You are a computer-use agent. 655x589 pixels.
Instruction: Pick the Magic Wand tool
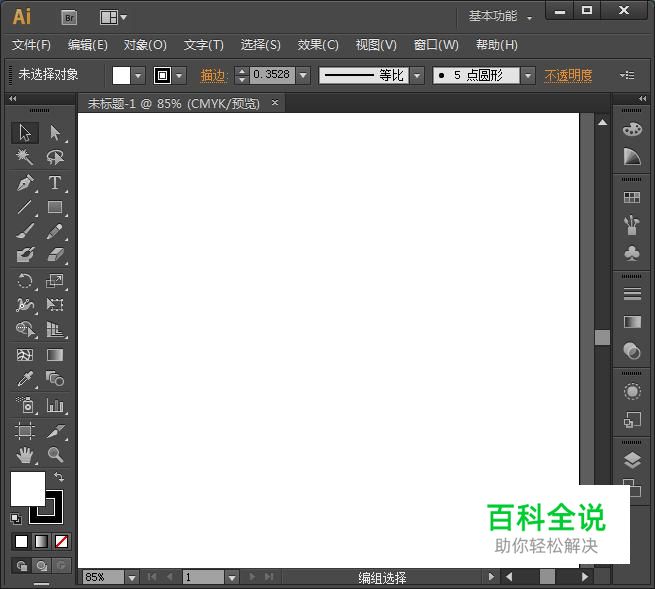click(25, 157)
